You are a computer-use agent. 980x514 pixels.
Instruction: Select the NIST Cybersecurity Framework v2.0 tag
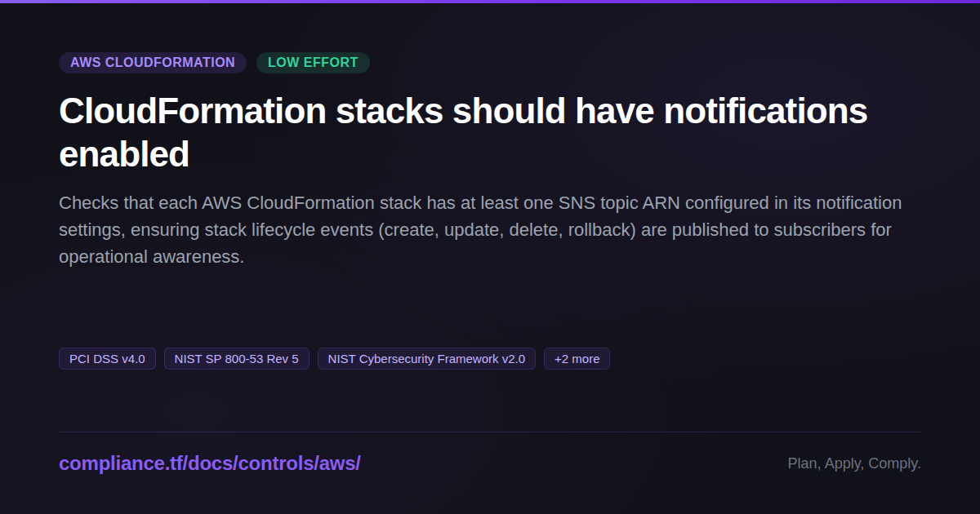tap(426, 359)
